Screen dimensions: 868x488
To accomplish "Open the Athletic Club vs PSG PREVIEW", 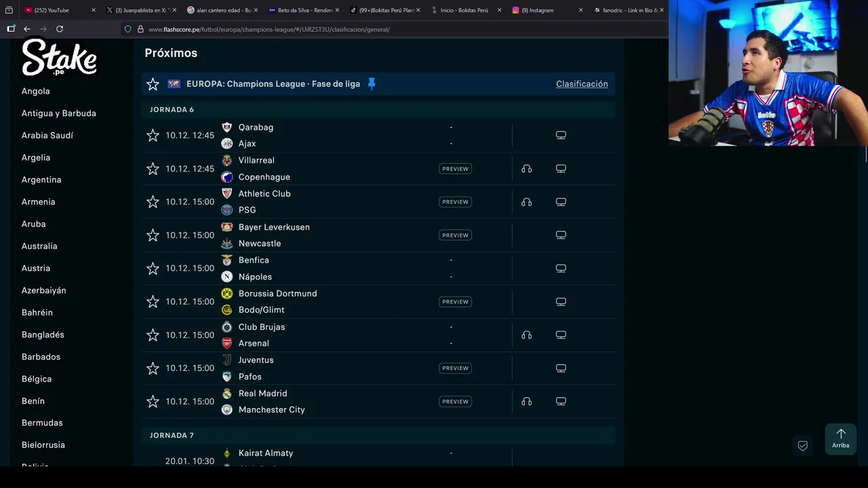I will point(455,202).
